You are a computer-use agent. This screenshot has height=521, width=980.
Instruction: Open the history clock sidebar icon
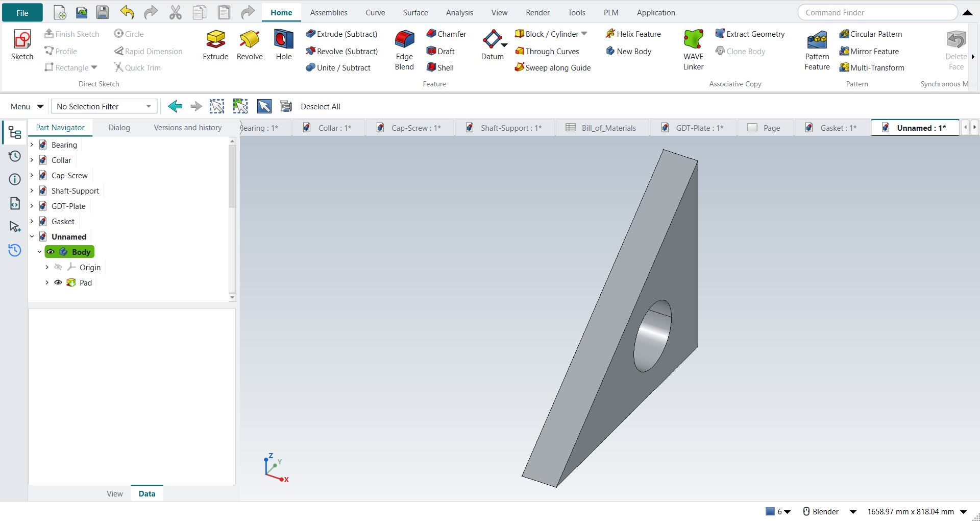click(x=15, y=156)
